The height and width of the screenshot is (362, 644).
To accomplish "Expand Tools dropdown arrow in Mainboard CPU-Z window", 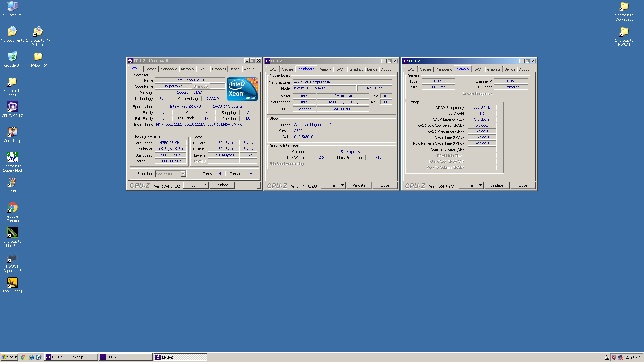I will (x=342, y=185).
